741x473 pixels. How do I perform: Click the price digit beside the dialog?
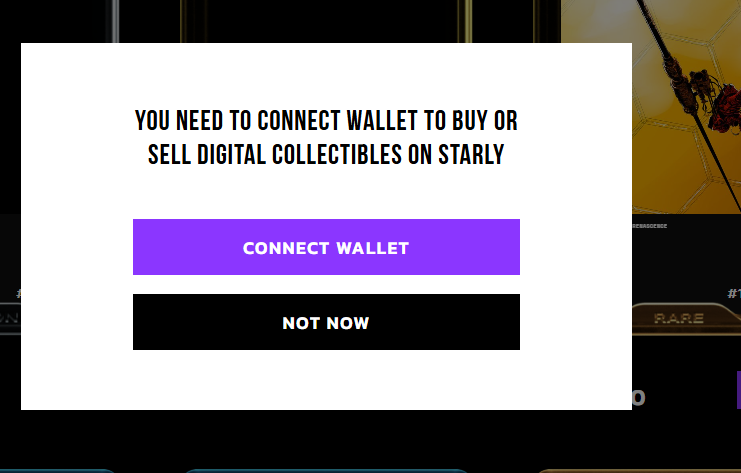638,398
